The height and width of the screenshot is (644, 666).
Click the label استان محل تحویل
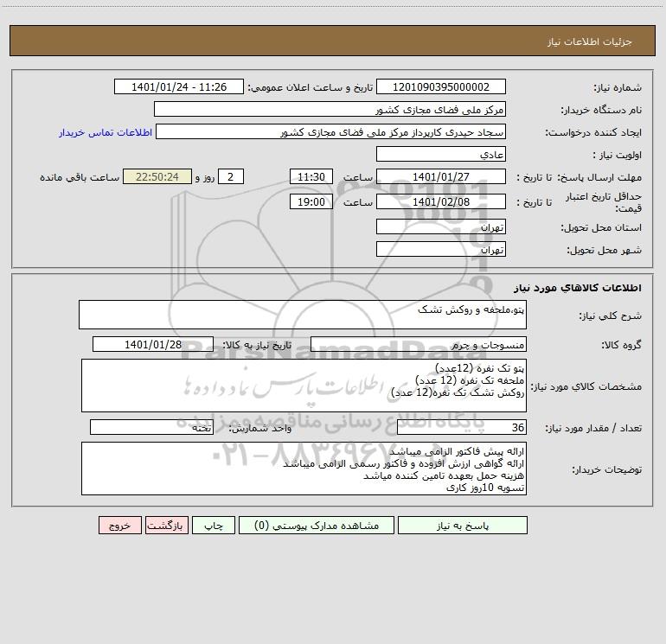pyautogui.click(x=601, y=227)
